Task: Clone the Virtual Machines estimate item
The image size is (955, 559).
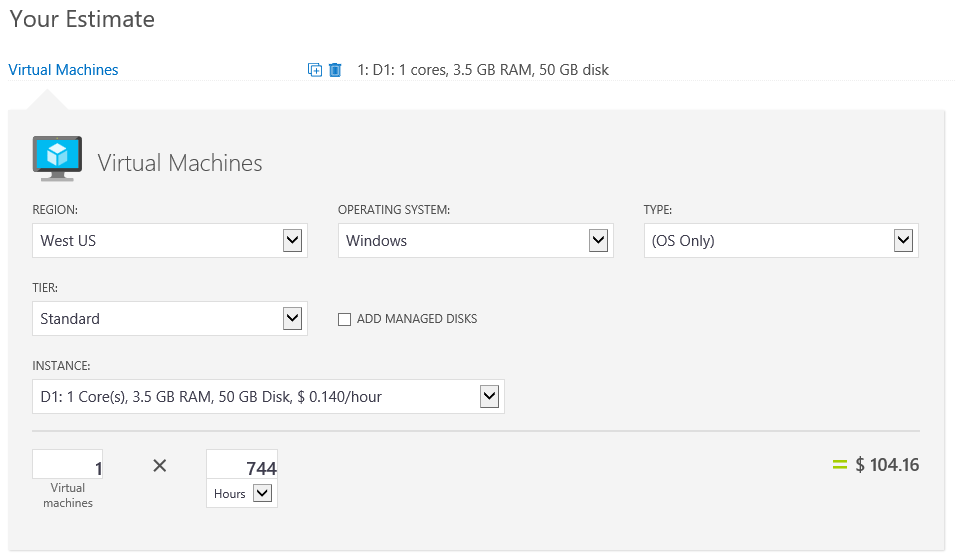Action: 314,70
